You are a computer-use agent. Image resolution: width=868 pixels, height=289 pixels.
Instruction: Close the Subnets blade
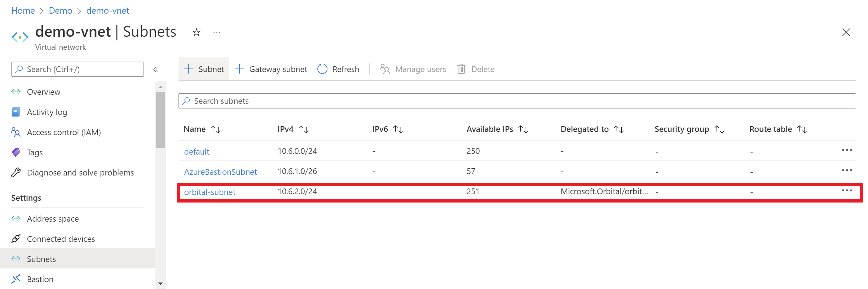click(x=846, y=32)
